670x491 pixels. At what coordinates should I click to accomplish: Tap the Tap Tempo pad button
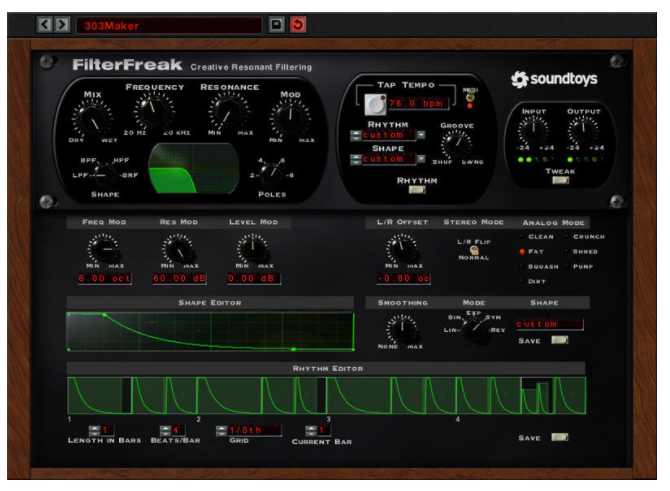tap(375, 104)
